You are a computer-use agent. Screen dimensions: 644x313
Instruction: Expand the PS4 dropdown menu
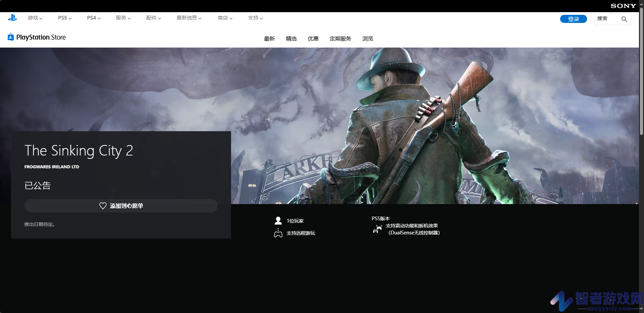click(x=94, y=18)
